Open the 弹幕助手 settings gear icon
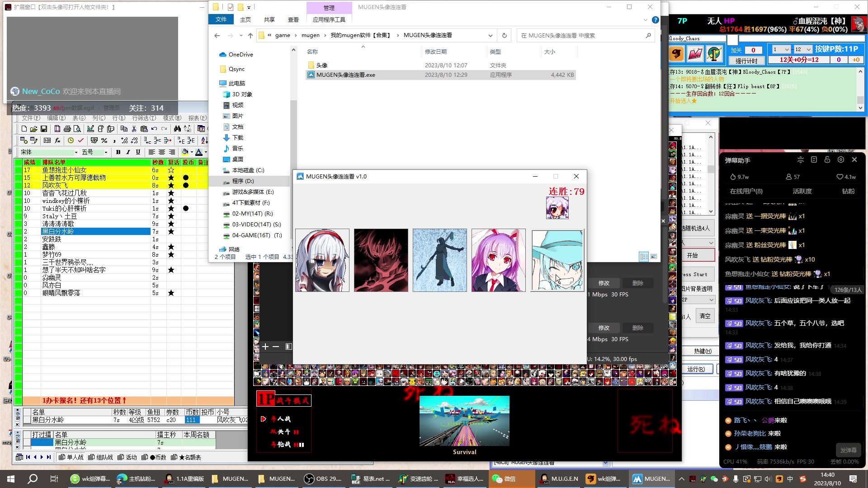 [841, 160]
